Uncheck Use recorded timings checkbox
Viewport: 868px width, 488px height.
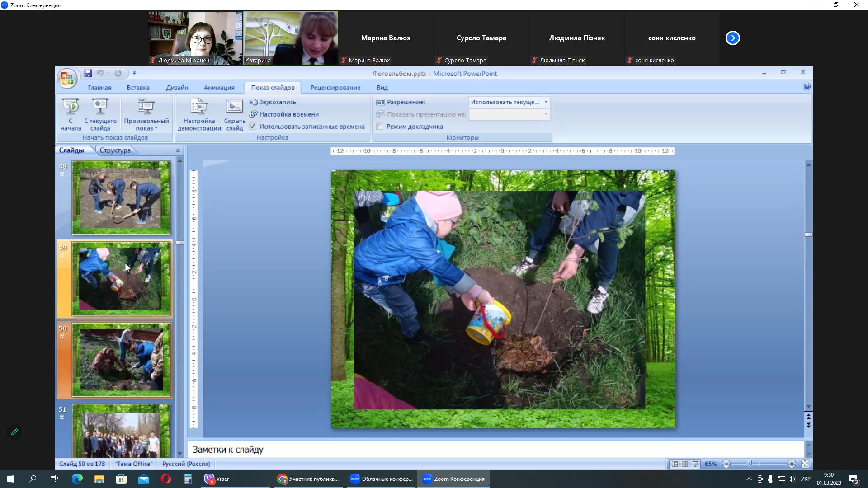[x=253, y=127]
